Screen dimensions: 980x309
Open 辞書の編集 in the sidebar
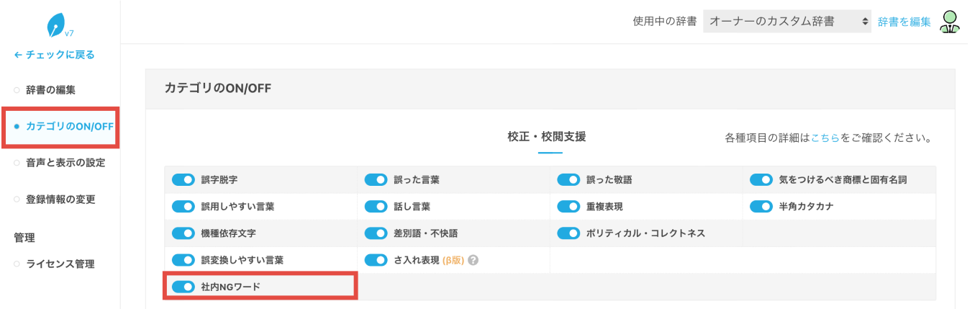tap(50, 90)
